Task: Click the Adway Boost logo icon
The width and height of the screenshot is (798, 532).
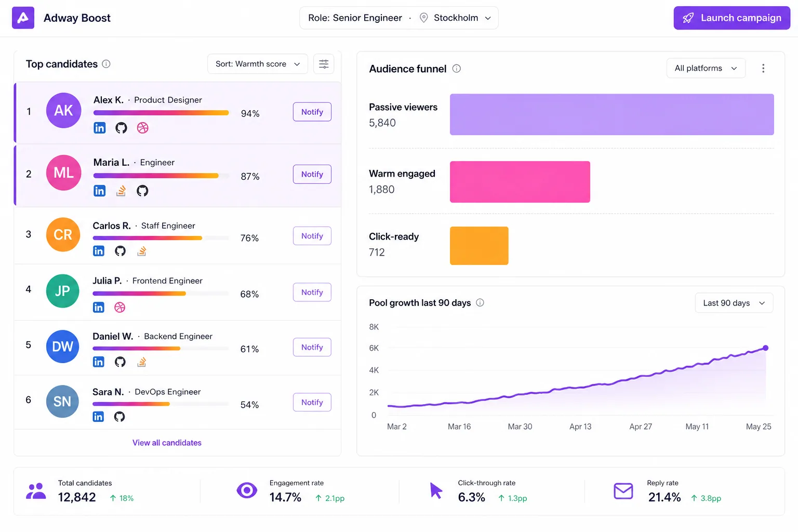Action: pos(23,18)
